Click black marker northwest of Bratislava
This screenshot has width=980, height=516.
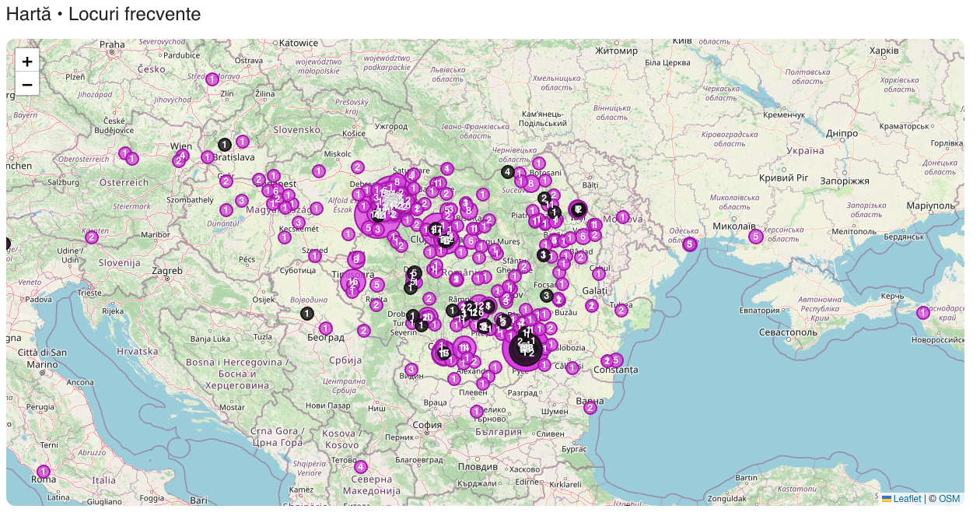[225, 144]
